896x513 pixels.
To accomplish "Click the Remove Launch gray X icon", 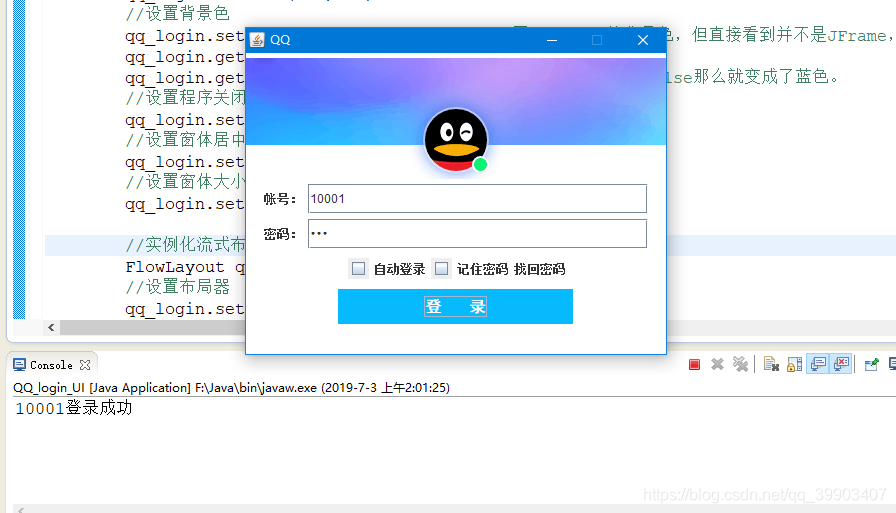I will (717, 364).
